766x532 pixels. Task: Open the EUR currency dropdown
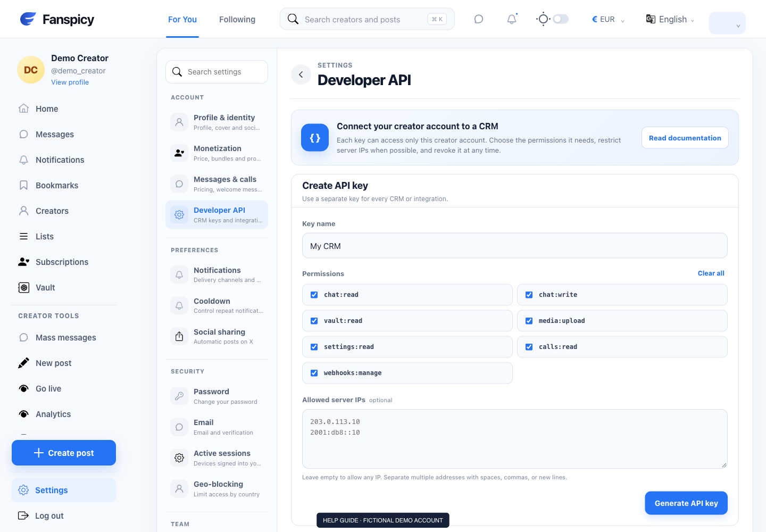pyautogui.click(x=608, y=19)
